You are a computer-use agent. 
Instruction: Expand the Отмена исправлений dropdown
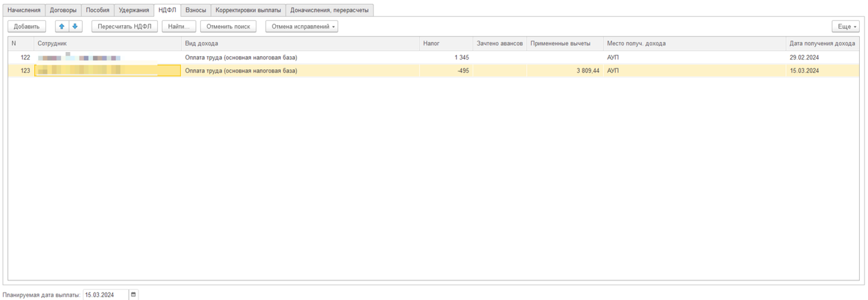302,26
